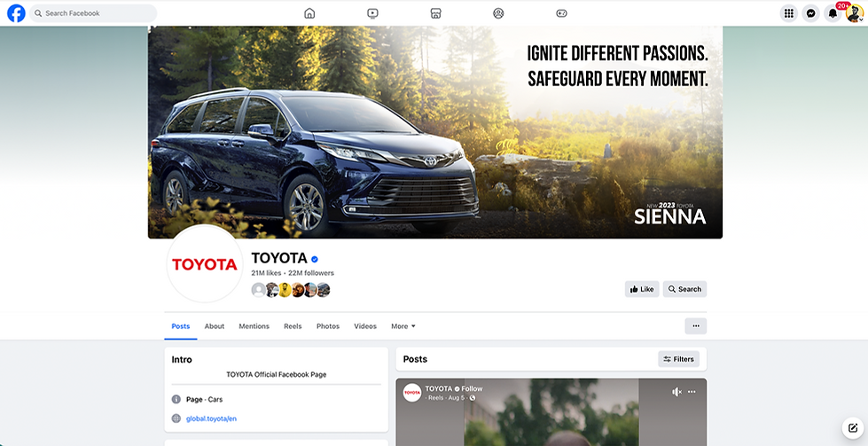Open the Groups icon
This screenshot has height=446, width=868.
click(x=498, y=13)
